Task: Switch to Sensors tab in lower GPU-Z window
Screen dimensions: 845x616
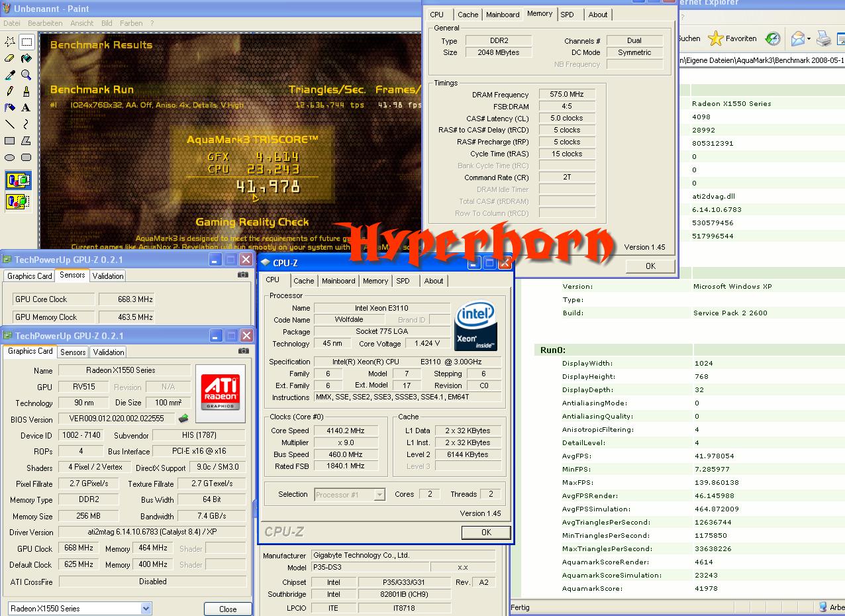Action: pos(73,352)
